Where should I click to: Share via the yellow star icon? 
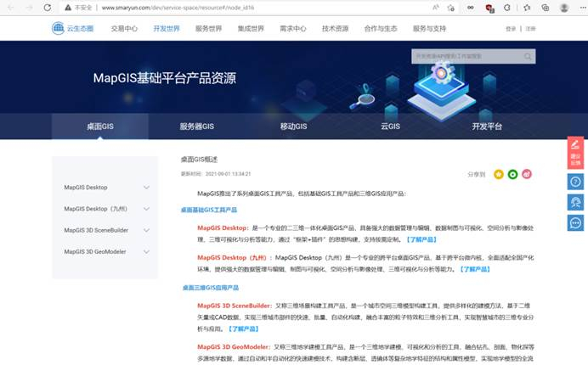coord(499,174)
